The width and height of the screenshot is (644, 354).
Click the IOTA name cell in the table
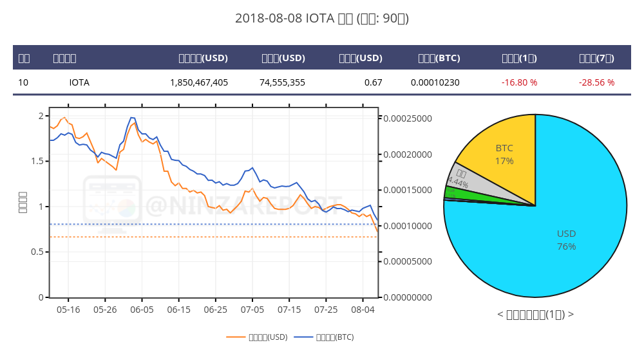coord(79,82)
